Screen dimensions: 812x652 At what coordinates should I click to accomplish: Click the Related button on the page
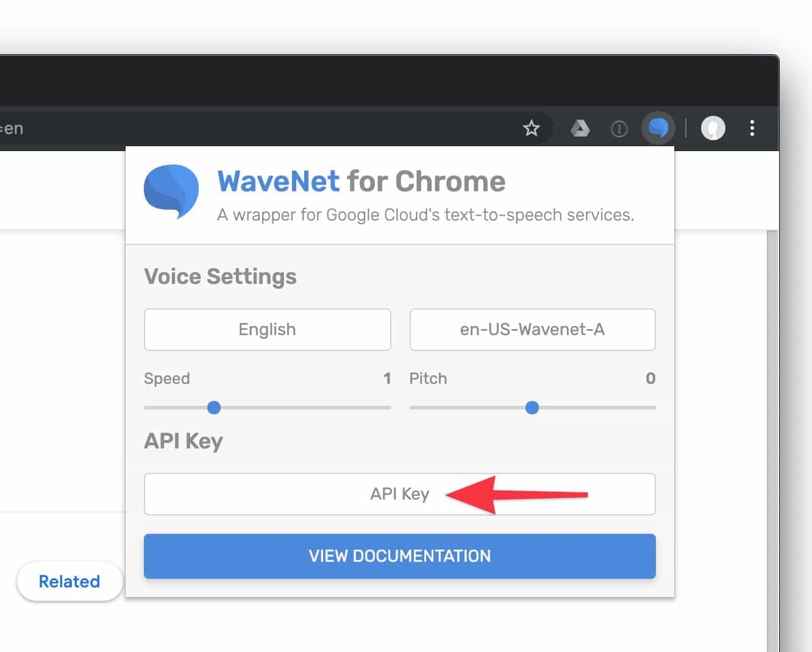point(69,581)
